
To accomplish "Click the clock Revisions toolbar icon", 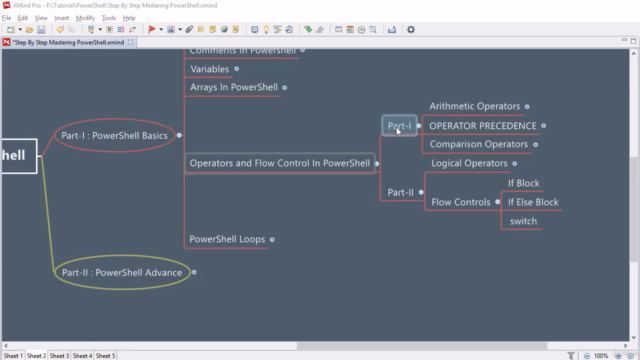I will (362, 29).
